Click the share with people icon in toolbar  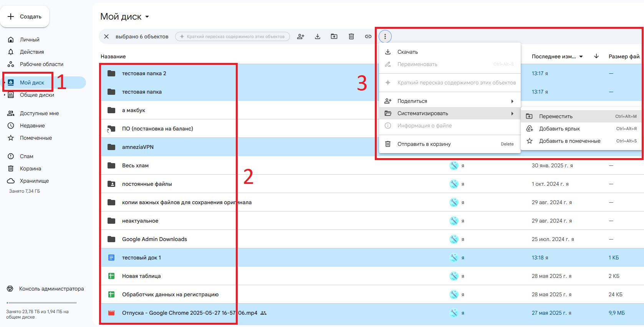coord(301,36)
